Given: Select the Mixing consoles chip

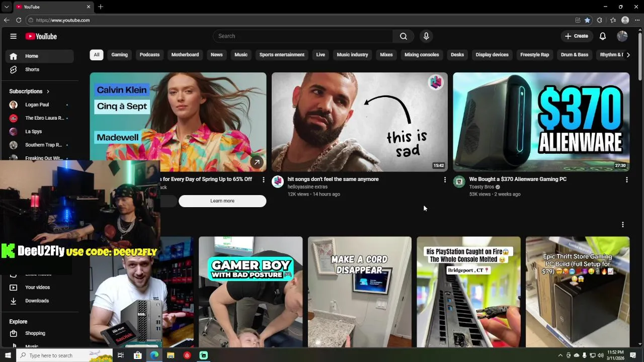Looking at the screenshot, I should coord(422,55).
